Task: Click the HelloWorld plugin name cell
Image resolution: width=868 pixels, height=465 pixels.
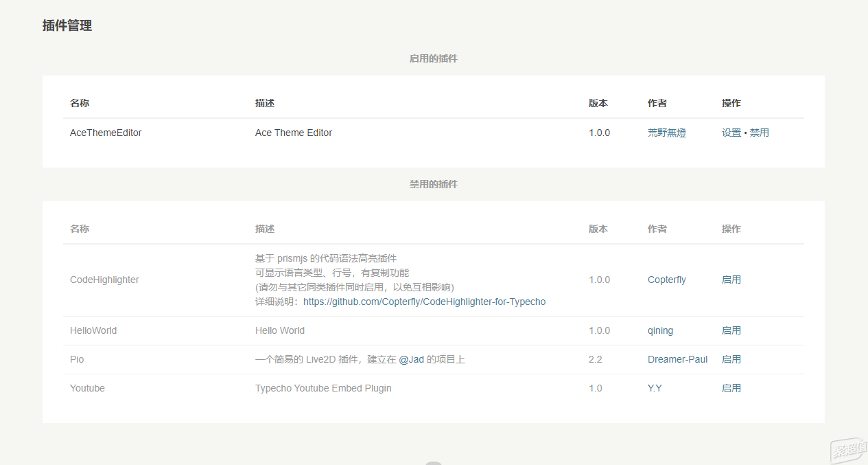Action: pos(93,330)
